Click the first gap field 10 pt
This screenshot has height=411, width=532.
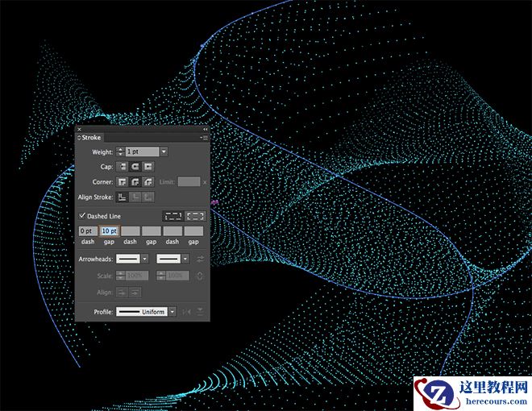(109, 231)
